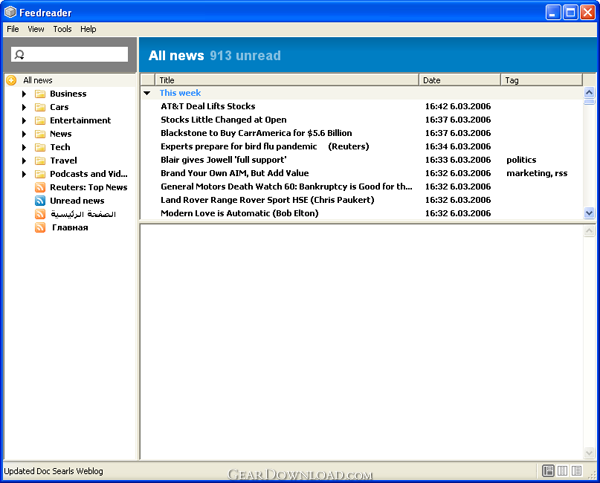The height and width of the screenshot is (483, 600).
Task: Open Brand Your Own AIM article
Action: 235,173
